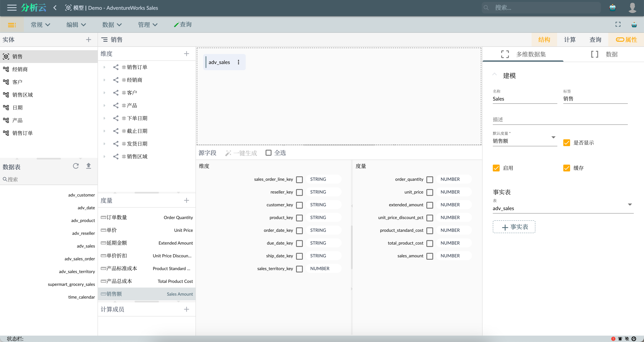644x342 pixels.
Task: Check the sales_order_line_key checkbox
Action: click(x=299, y=180)
